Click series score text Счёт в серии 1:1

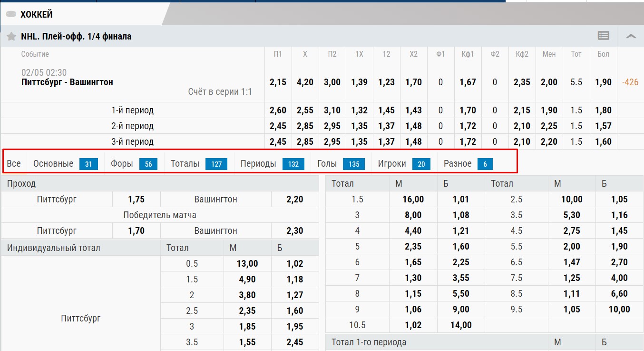[220, 92]
